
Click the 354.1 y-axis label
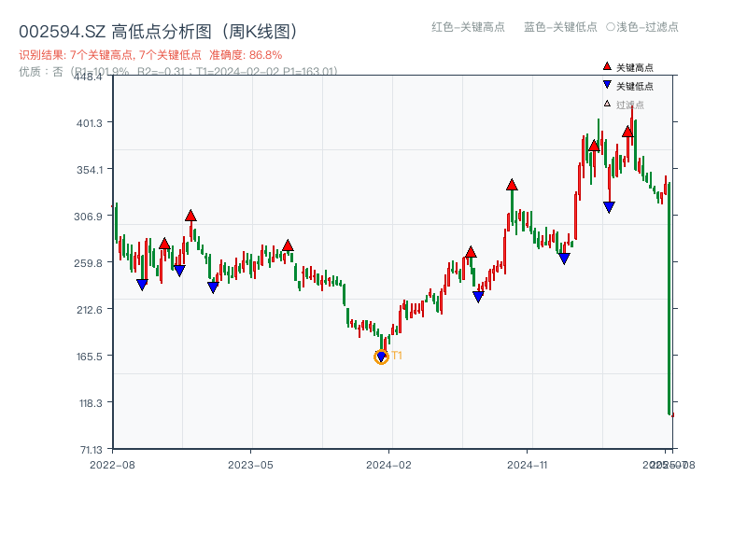[x=90, y=170]
